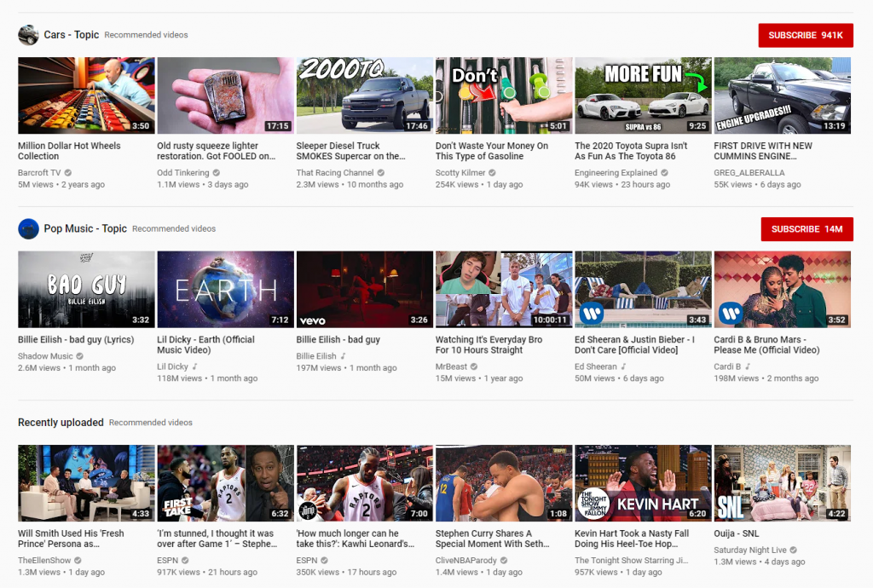
Task: Play Lil Dicky Earth video thumbnail
Action: [x=225, y=289]
